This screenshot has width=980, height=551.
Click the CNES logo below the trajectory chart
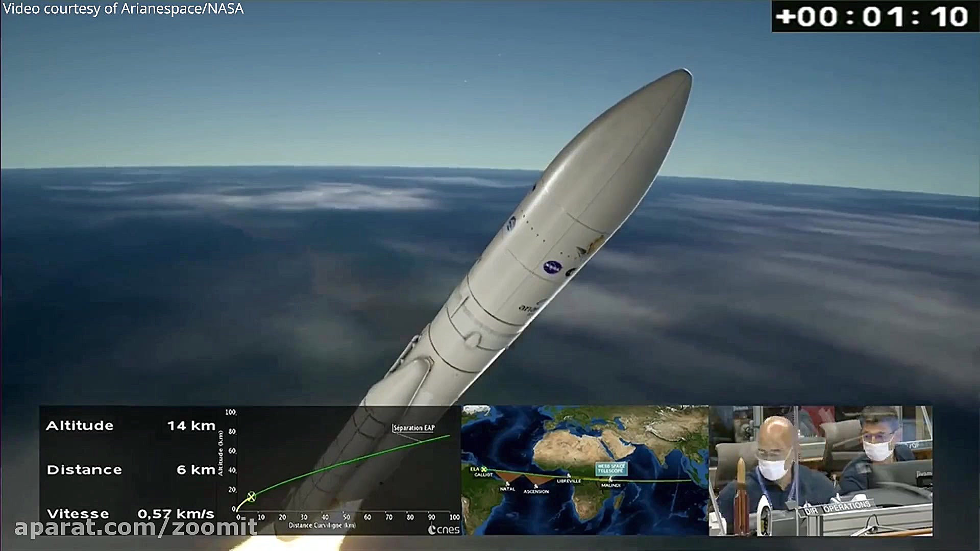point(444,530)
